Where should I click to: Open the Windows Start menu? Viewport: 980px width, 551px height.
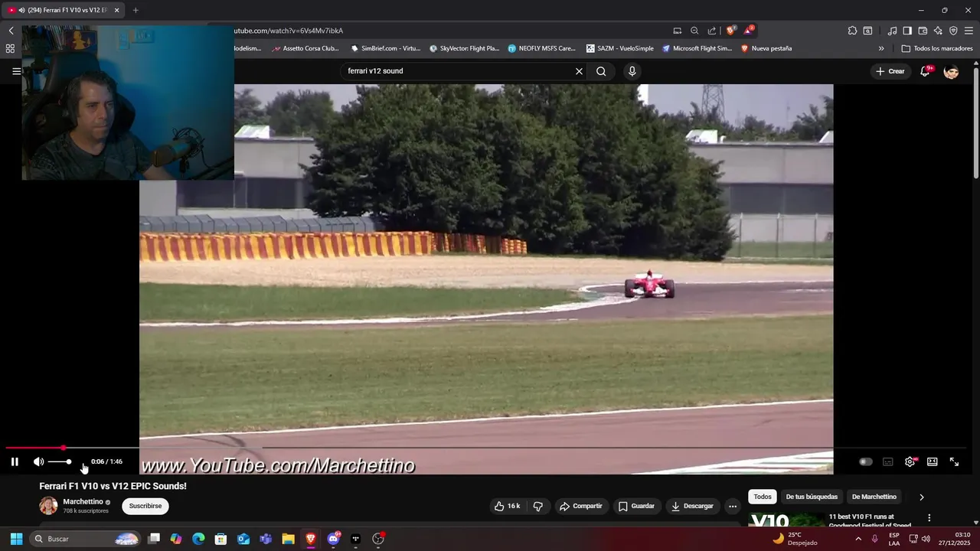(16, 539)
